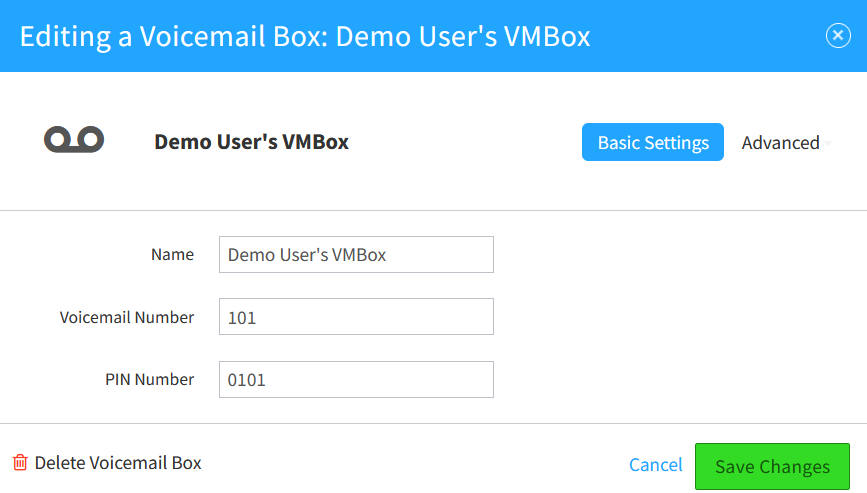The width and height of the screenshot is (867, 493).
Task: Close the voicemail box editing dialog
Action: pyautogui.click(x=838, y=36)
